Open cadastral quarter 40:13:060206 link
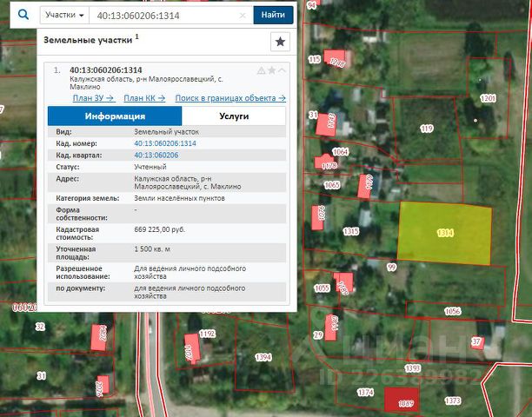 (156, 155)
